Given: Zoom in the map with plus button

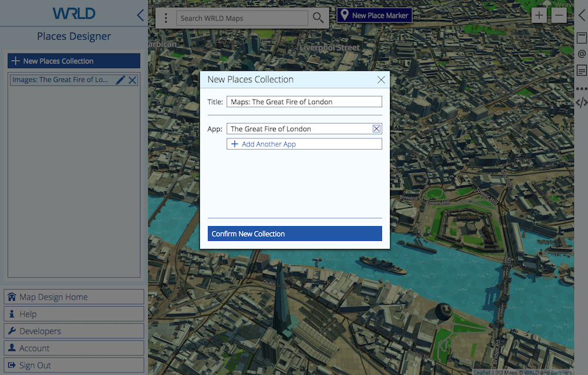Looking at the screenshot, I should click(539, 15).
